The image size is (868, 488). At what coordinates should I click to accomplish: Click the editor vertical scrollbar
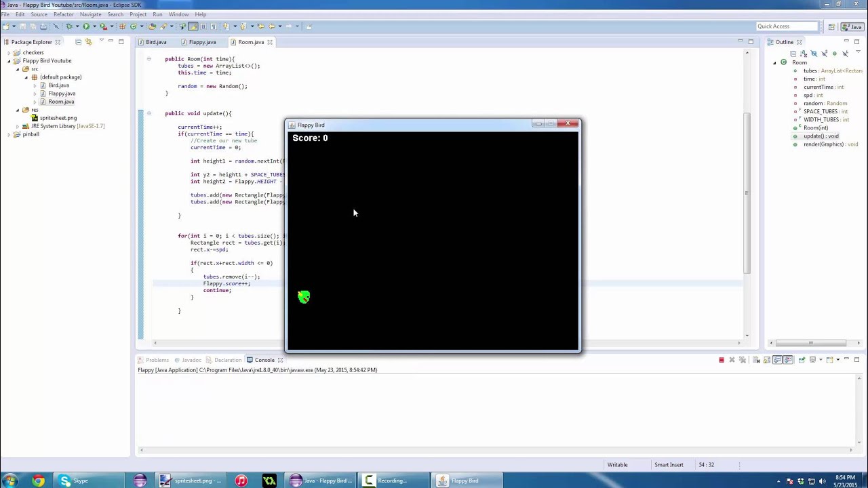point(747,193)
